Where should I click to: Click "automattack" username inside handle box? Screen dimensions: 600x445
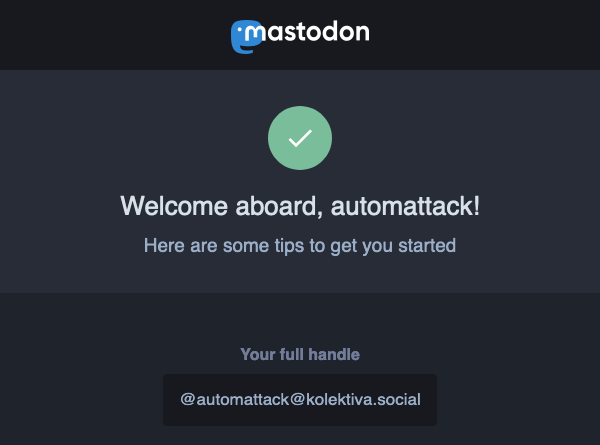243,399
